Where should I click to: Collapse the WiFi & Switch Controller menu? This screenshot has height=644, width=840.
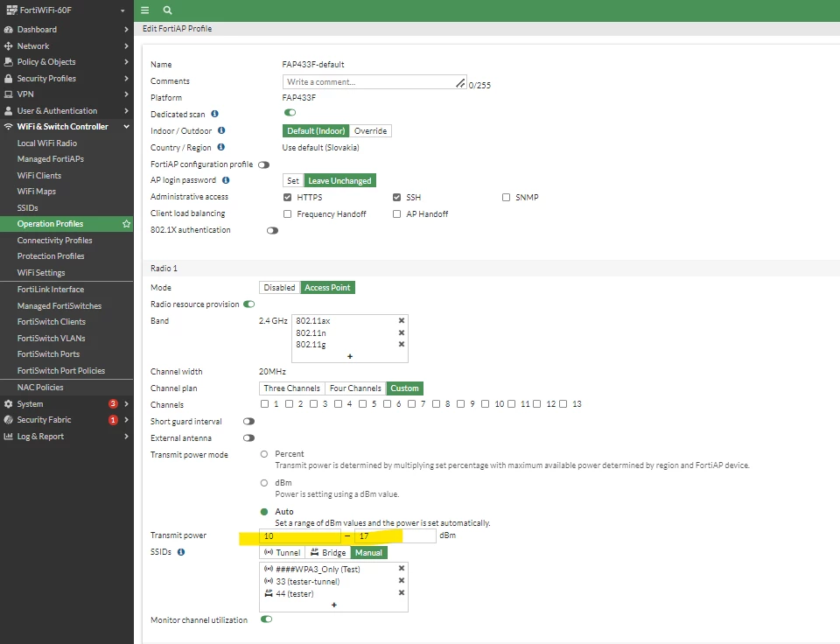pos(126,127)
